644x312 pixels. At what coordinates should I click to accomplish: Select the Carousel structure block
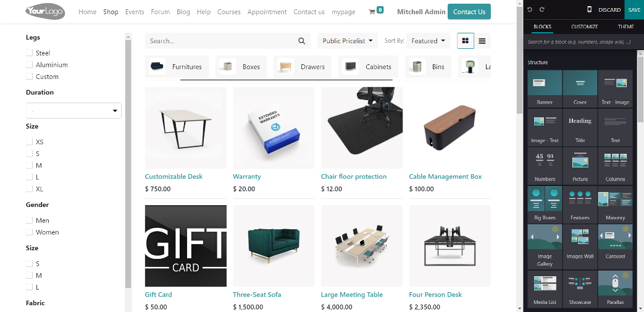pyautogui.click(x=615, y=243)
